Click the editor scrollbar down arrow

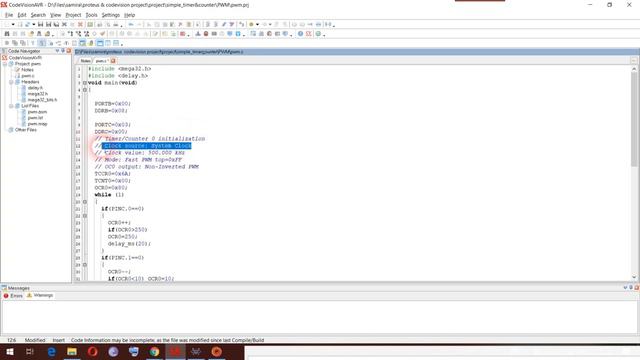pos(634,277)
